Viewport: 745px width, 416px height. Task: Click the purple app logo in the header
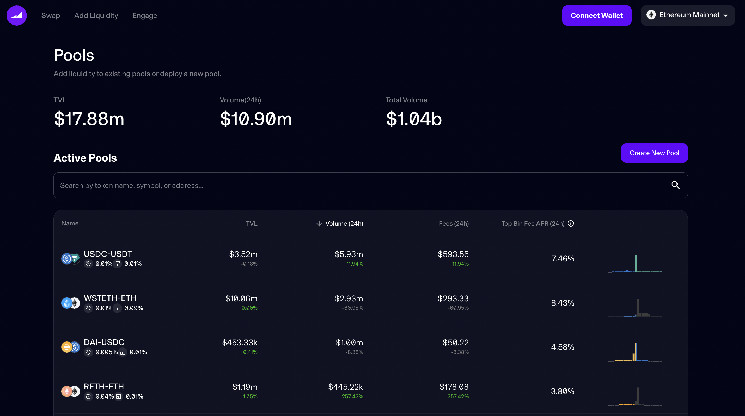point(16,16)
